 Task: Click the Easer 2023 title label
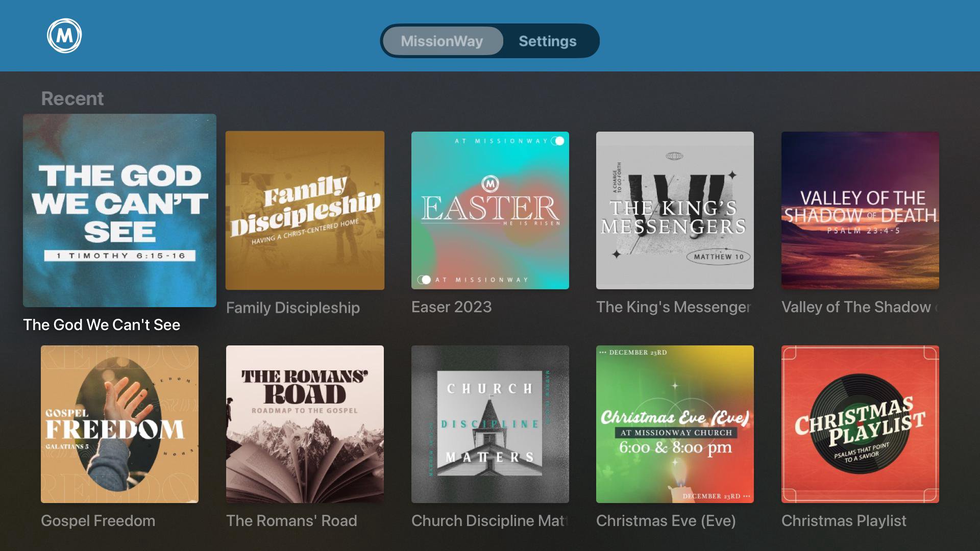point(451,307)
